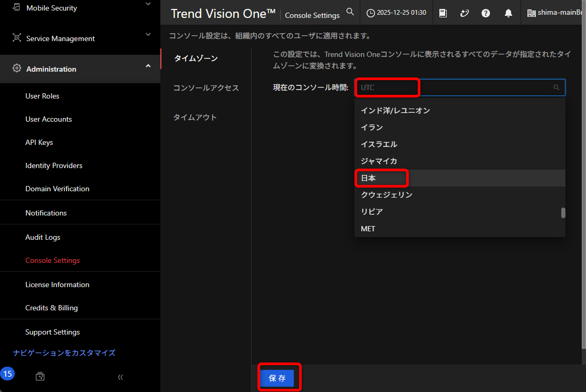The height and width of the screenshot is (392, 586).
Task: Choose クウェジェリン from timezone list
Action: (x=460, y=195)
